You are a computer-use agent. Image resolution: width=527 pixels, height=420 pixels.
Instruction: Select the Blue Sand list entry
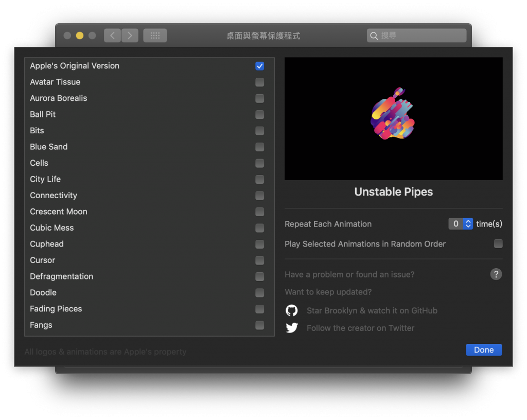coord(49,147)
